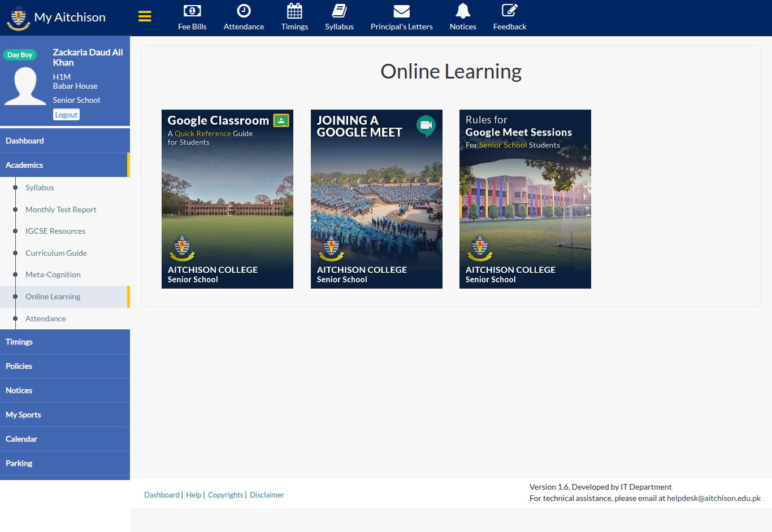This screenshot has height=532, width=772.
Task: Open the Rules for Google Meet Sessions card
Action: tap(525, 199)
